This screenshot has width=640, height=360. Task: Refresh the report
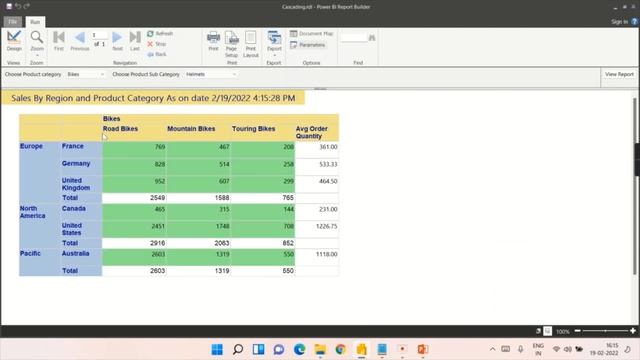(x=160, y=33)
